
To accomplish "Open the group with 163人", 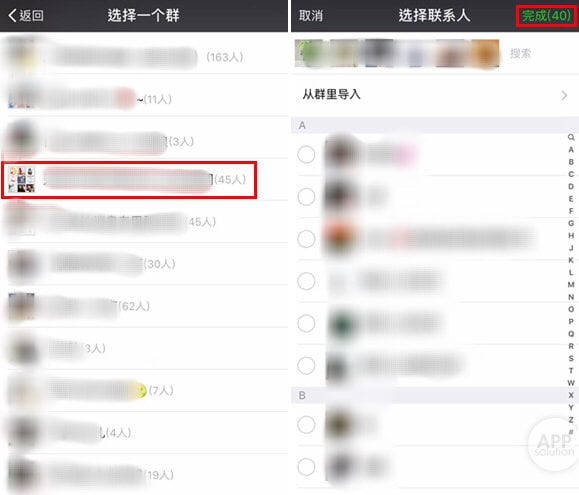I will tap(144, 56).
